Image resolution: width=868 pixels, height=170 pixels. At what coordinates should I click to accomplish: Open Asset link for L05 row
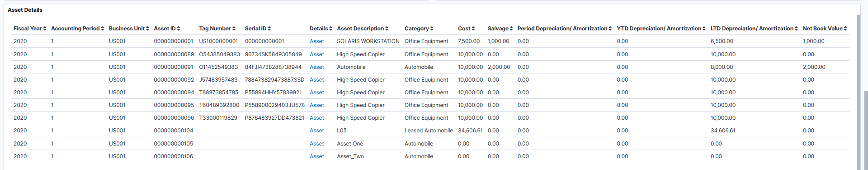tap(317, 131)
